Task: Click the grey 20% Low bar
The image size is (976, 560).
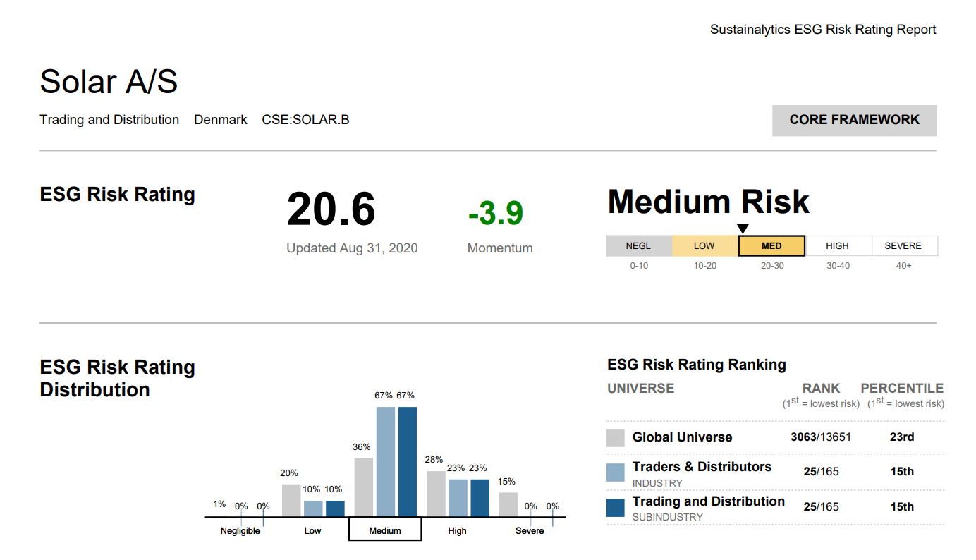Action: (291, 500)
